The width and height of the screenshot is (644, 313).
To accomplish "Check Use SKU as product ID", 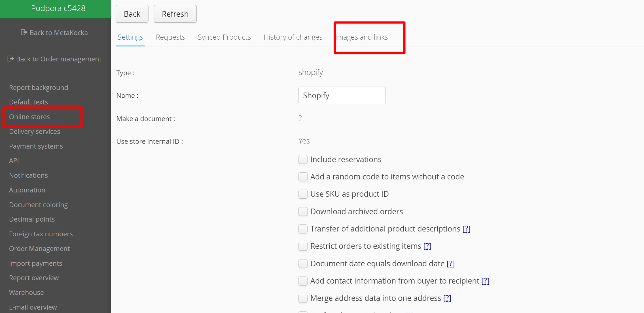I will (303, 194).
